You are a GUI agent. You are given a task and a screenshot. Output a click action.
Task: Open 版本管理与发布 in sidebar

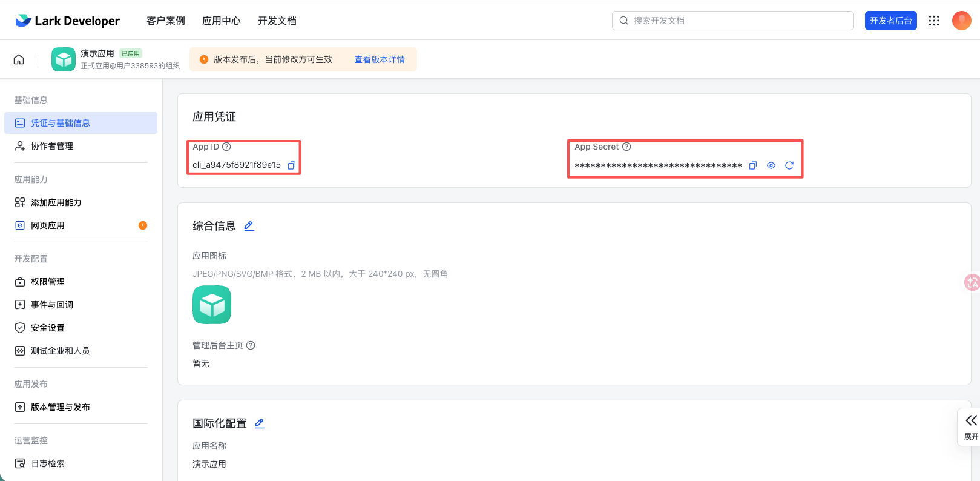click(x=61, y=407)
